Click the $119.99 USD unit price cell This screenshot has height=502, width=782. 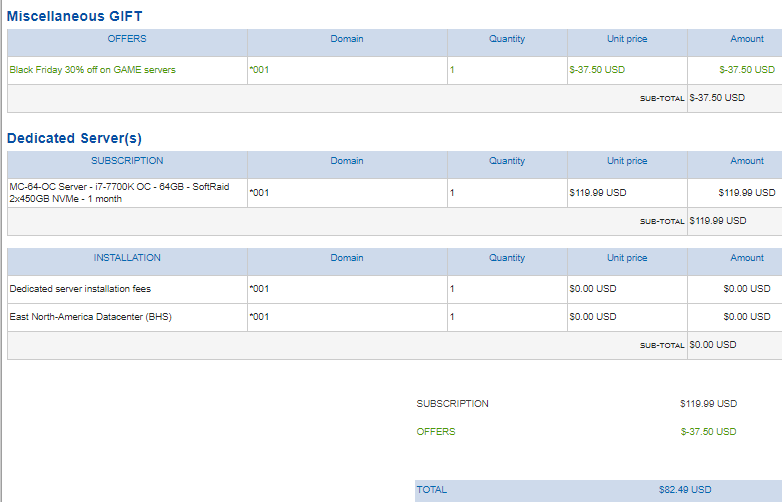[x=598, y=192]
